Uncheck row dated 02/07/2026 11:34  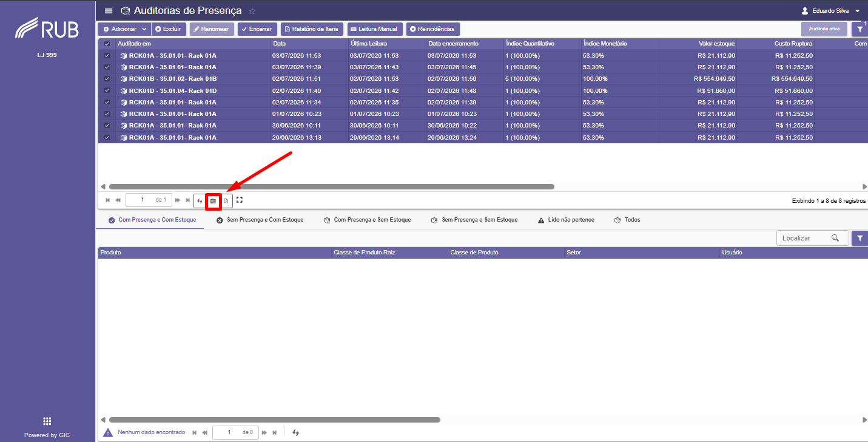(x=107, y=103)
